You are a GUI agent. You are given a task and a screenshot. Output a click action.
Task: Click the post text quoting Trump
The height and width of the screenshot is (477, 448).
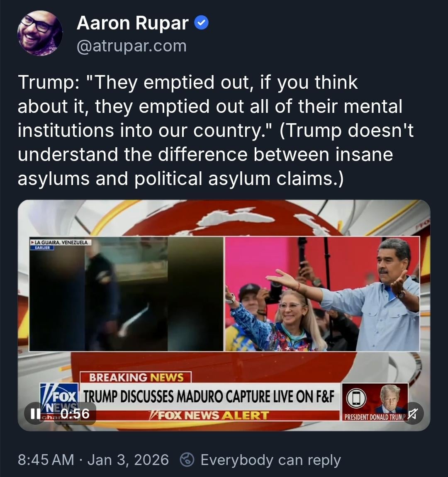click(216, 130)
